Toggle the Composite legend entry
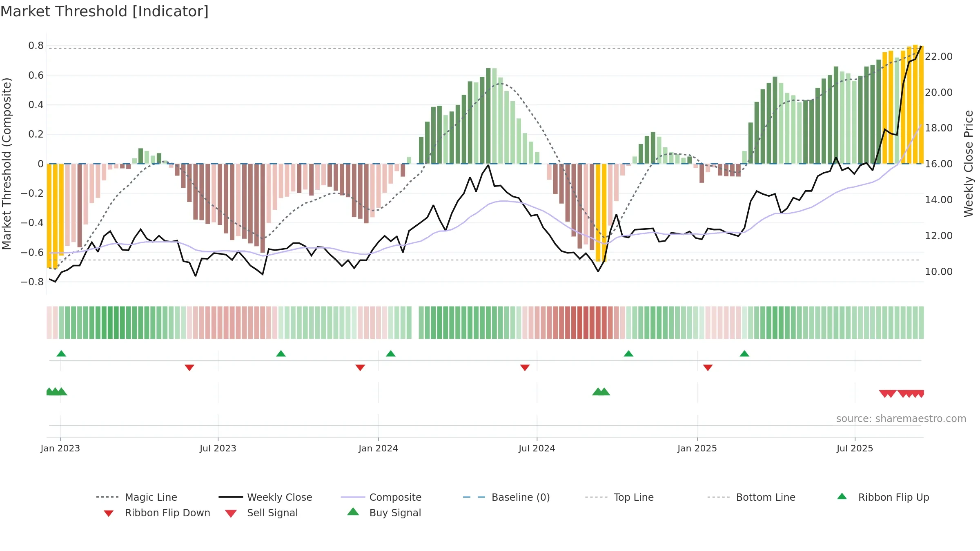Viewport: 980px width, 551px height. pyautogui.click(x=381, y=497)
